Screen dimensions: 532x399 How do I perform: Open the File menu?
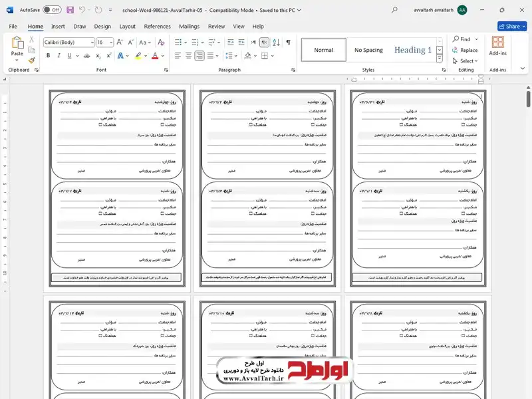[13, 27]
